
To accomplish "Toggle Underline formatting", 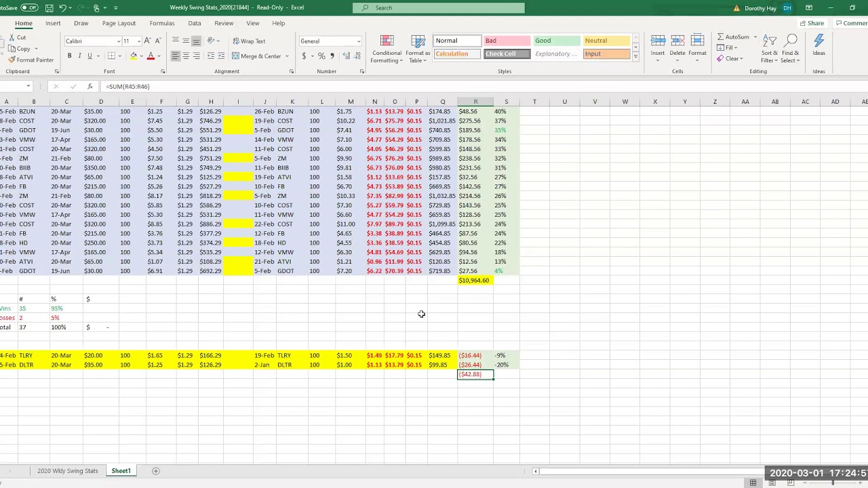I will tap(90, 56).
